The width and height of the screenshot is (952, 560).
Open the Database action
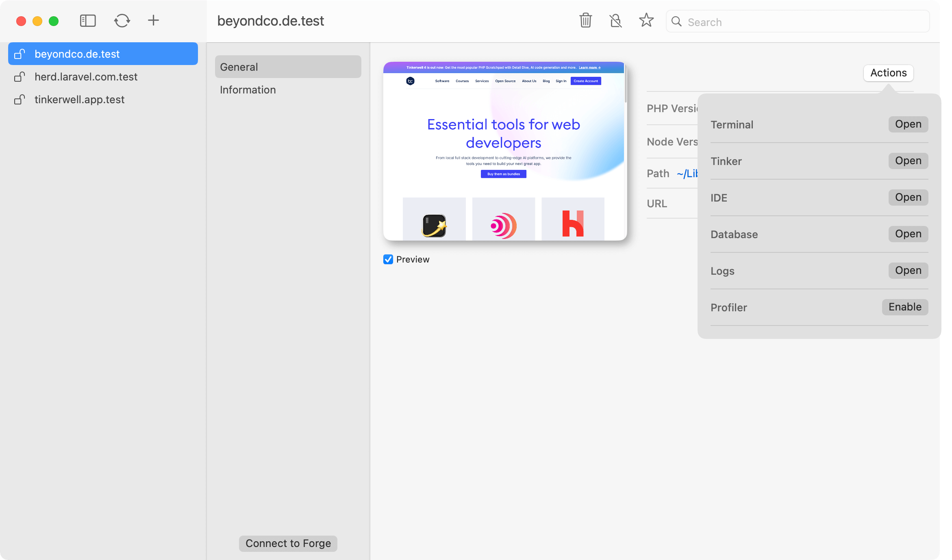click(908, 234)
